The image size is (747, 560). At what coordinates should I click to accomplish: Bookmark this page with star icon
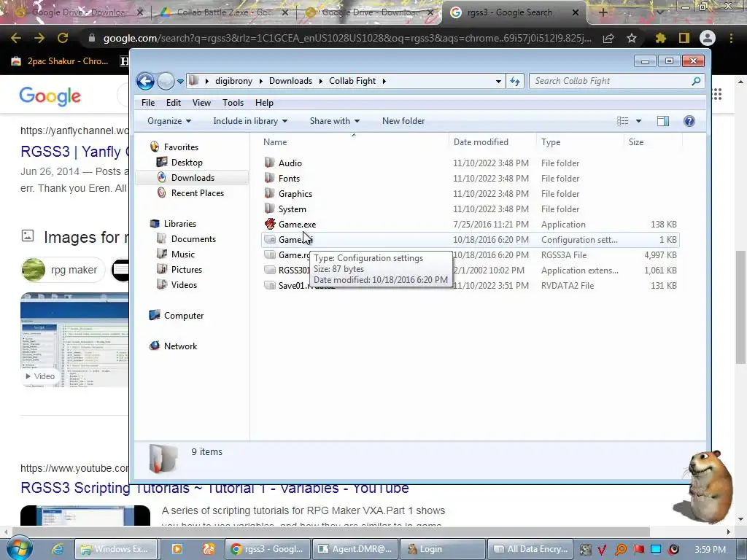click(632, 38)
